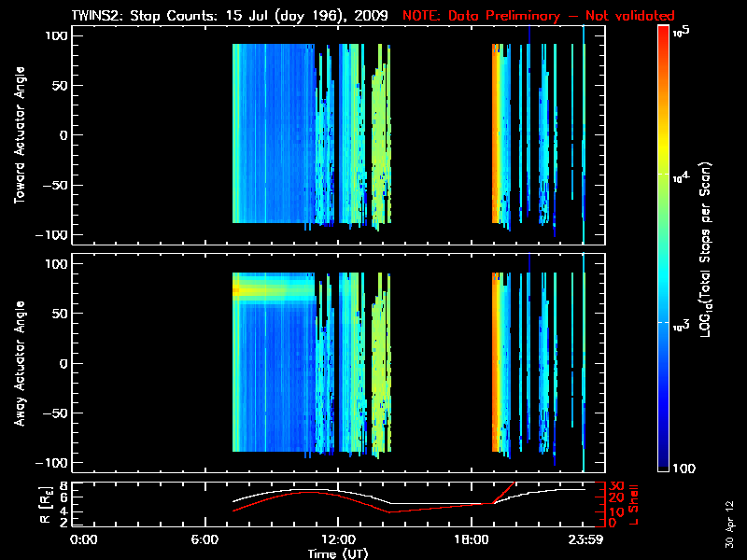Click the 'Time (UT)' x-axis label
747x560 pixels.
point(337,553)
